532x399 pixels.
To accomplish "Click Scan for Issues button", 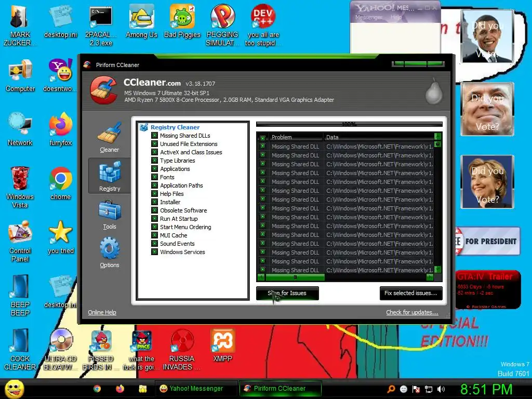I will [287, 293].
